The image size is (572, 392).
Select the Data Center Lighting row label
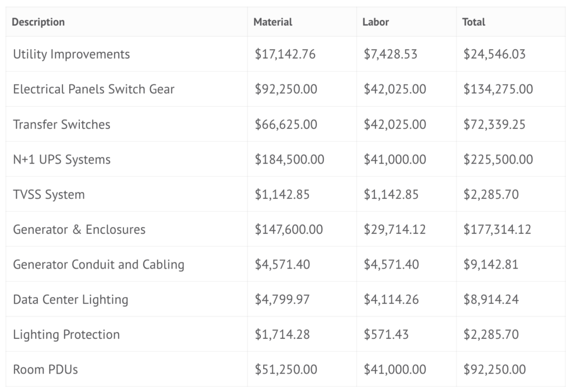[x=70, y=300]
